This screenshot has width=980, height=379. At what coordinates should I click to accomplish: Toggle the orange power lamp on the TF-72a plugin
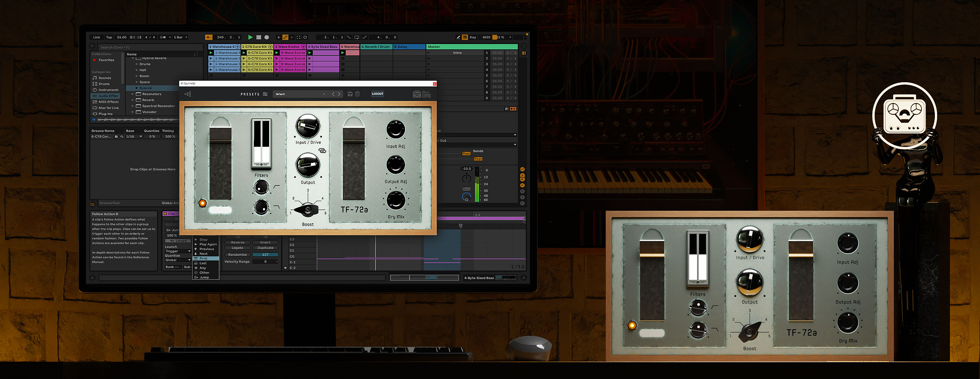tap(203, 203)
